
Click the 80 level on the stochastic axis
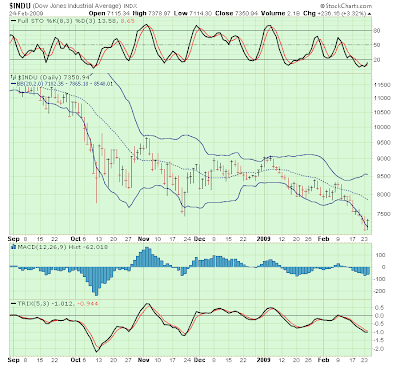377,31
